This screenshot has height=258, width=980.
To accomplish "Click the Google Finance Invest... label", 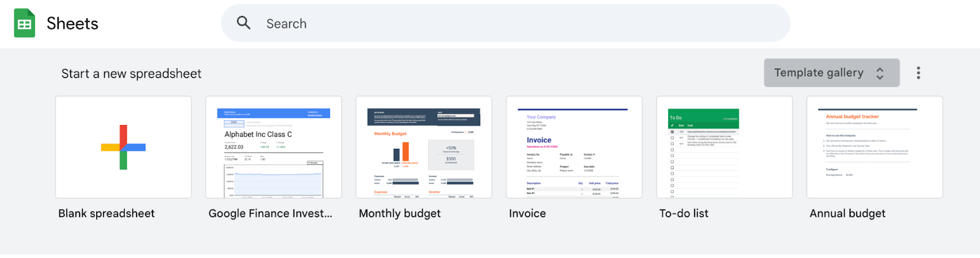I will click(270, 213).
